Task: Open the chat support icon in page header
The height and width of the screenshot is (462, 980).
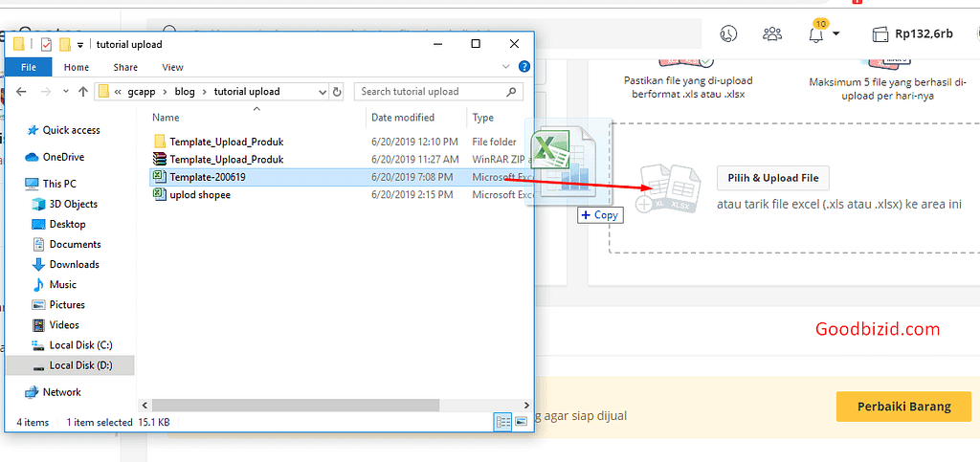Action: pyautogui.click(x=728, y=33)
